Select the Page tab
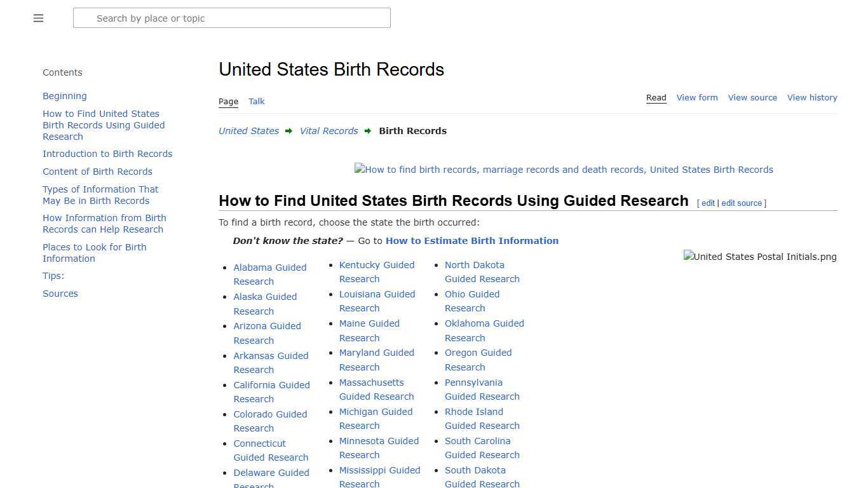This screenshot has height=488, width=868. pos(228,101)
